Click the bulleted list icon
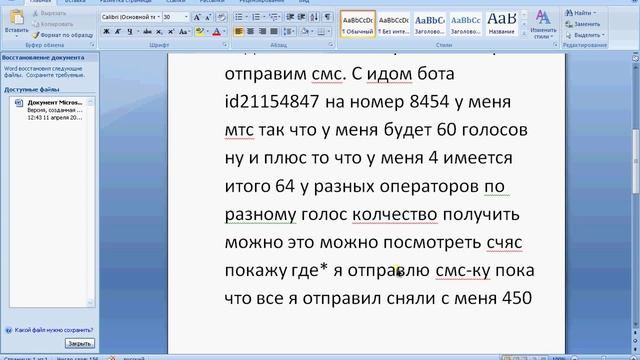This screenshot has height=360, width=640. tap(238, 17)
